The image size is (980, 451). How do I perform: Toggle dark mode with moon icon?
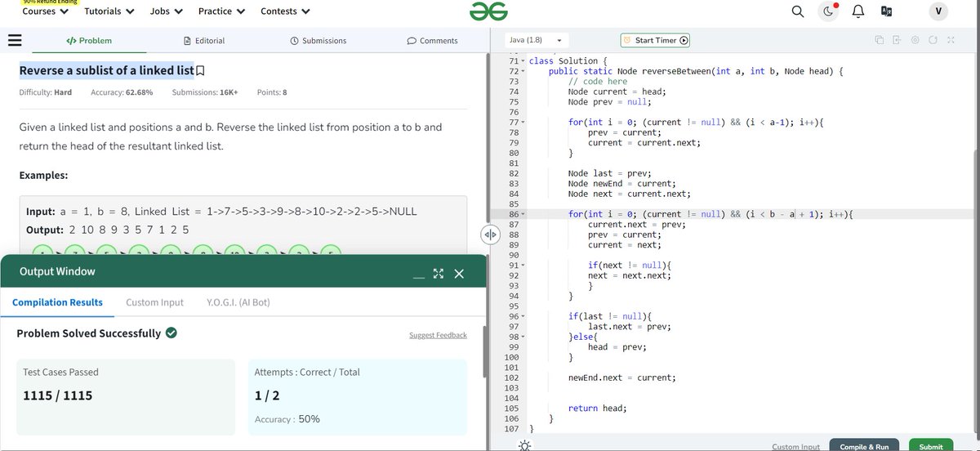(x=828, y=11)
